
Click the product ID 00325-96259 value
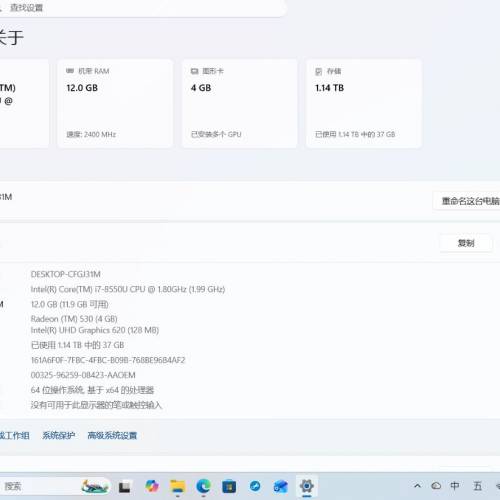(x=83, y=375)
